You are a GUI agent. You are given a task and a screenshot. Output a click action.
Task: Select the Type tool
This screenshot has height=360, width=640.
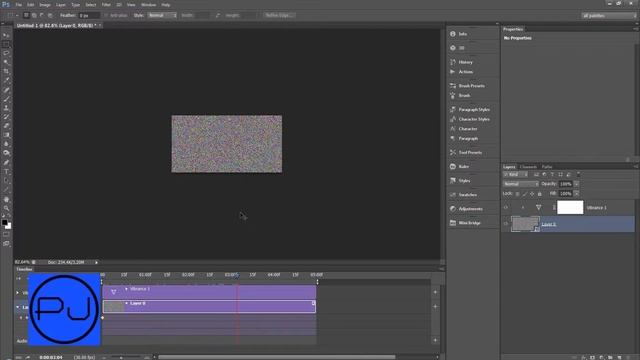6,171
